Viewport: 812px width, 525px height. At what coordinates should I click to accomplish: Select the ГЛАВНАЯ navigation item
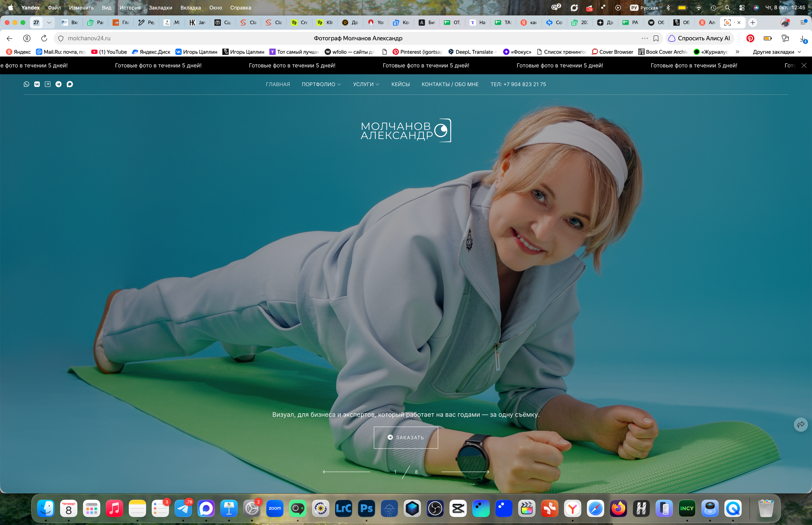pos(278,84)
